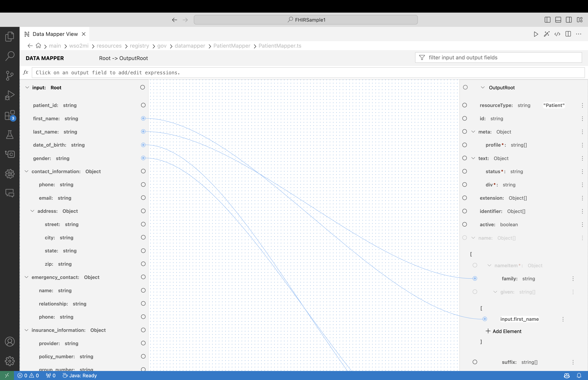Open remote window indicator in status bar
This screenshot has width=588, height=380.
(x=7, y=376)
